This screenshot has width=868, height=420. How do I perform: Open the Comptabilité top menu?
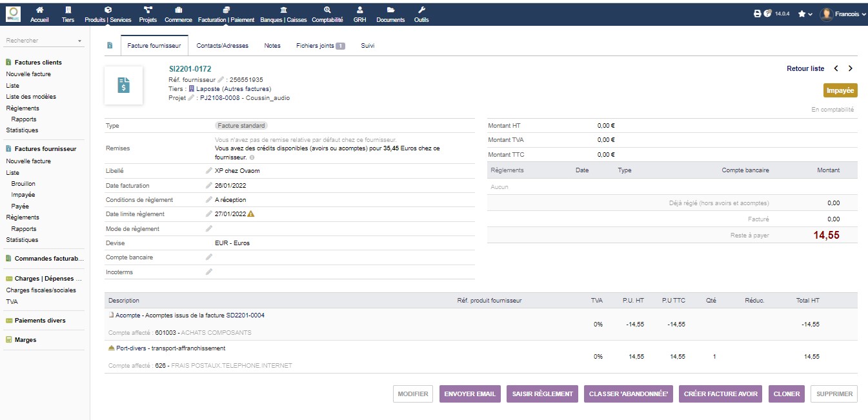[327, 14]
